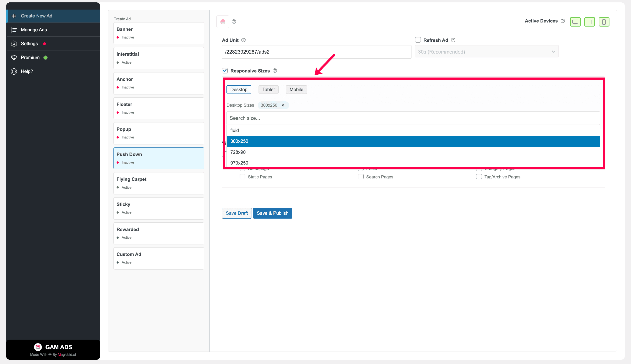Screen dimensions: 631x364
Task: Click the Save & Publish button
Action: point(272,213)
